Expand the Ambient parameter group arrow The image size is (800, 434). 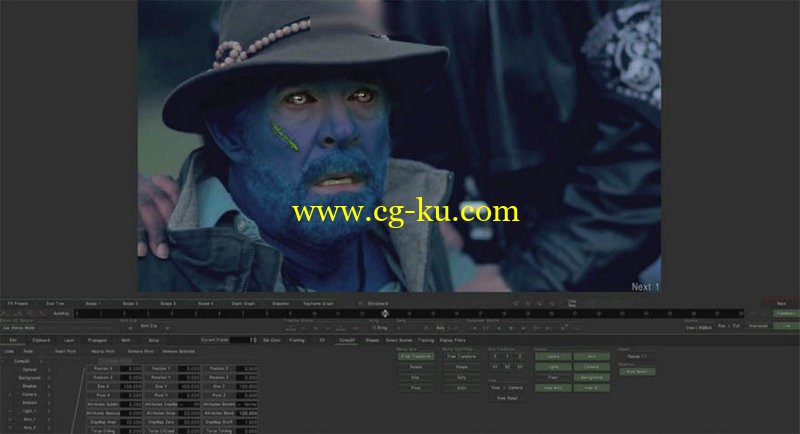[x=48, y=403]
